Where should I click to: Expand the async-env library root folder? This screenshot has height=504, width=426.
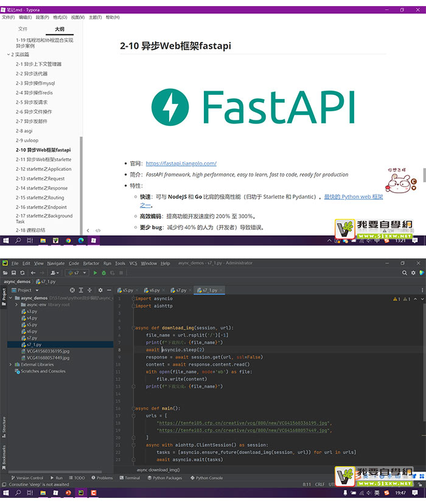click(x=16, y=305)
